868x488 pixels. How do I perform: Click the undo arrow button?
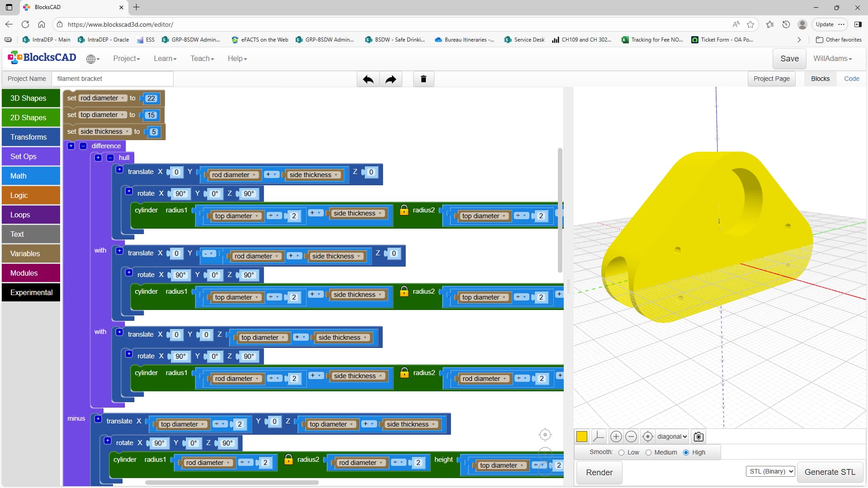tap(368, 79)
